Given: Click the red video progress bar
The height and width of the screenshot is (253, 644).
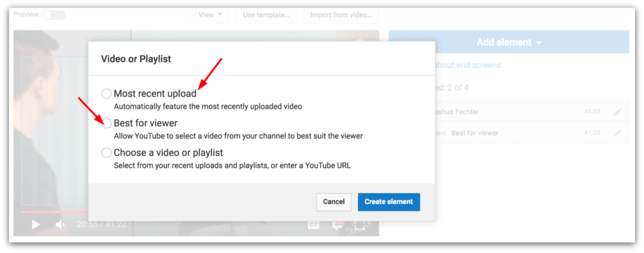Looking at the screenshot, I should pos(54,212).
